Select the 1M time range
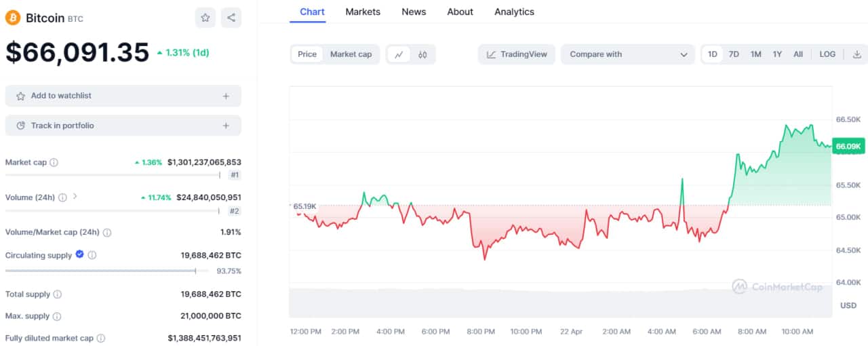This screenshot has height=346, width=868. pyautogui.click(x=755, y=54)
